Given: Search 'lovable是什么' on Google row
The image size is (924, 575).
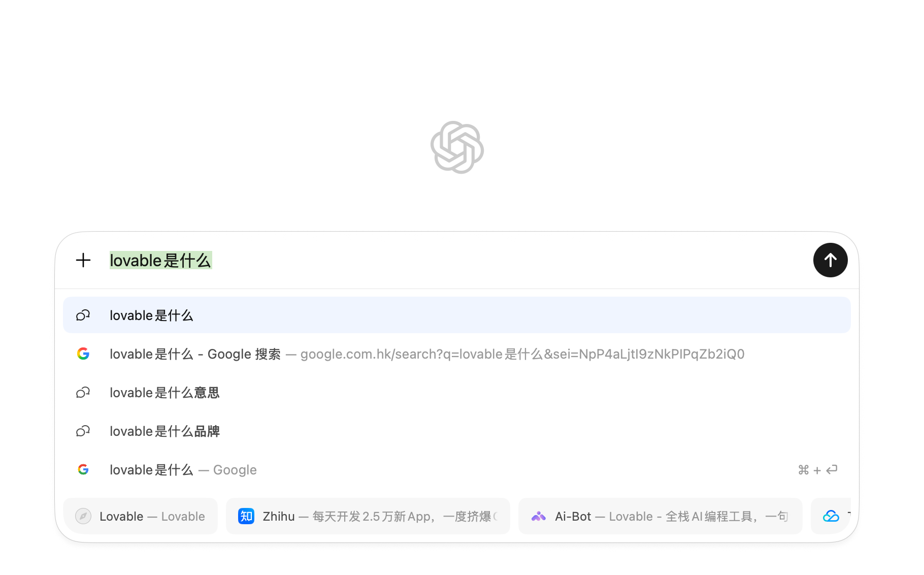Looking at the screenshot, I should pyautogui.click(x=456, y=469).
